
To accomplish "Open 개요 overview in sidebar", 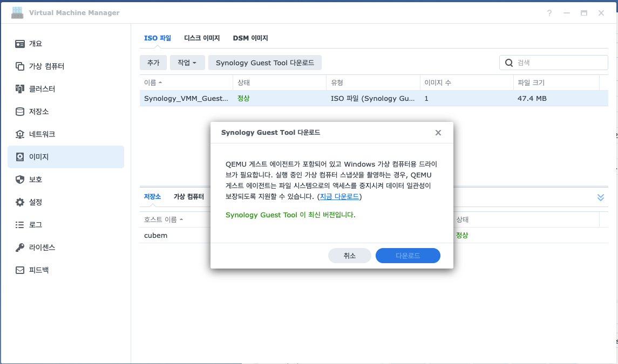I will click(65, 44).
